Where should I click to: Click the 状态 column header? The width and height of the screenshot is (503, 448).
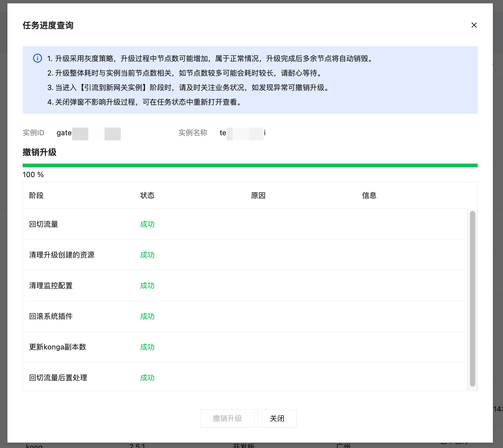coord(147,196)
